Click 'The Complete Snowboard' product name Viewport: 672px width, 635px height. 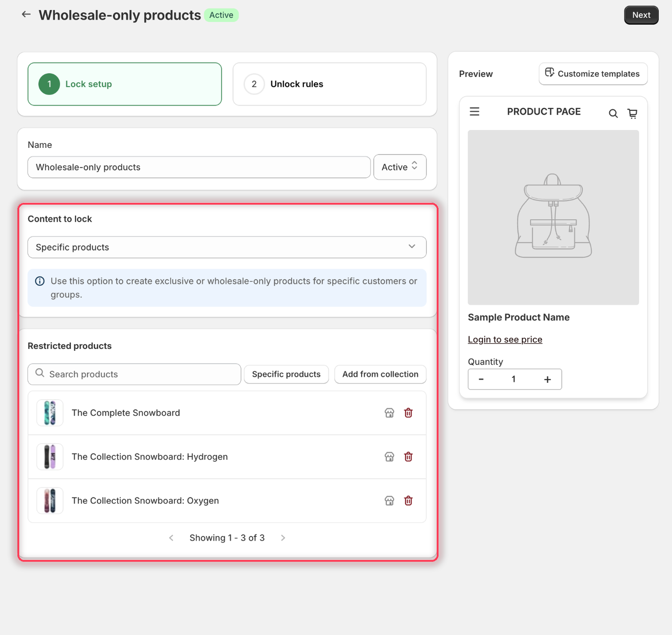(x=126, y=413)
